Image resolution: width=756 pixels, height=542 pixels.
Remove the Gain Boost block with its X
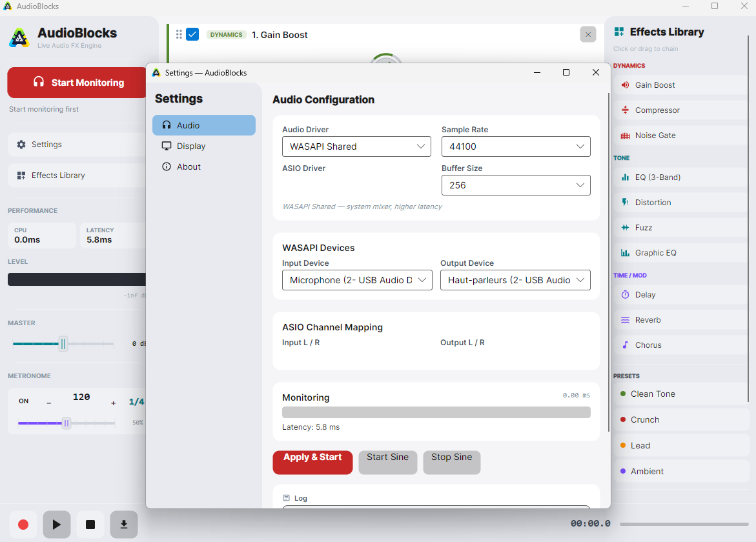point(587,34)
